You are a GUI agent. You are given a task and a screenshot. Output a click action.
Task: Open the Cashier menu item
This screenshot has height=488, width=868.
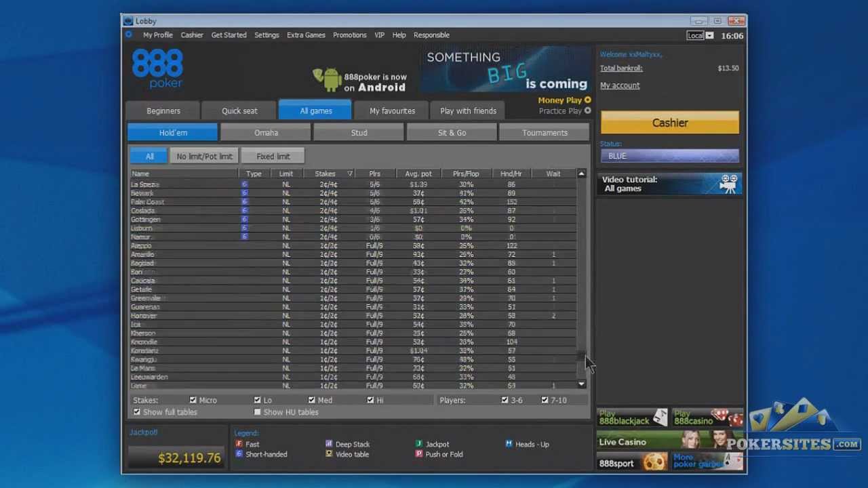192,35
